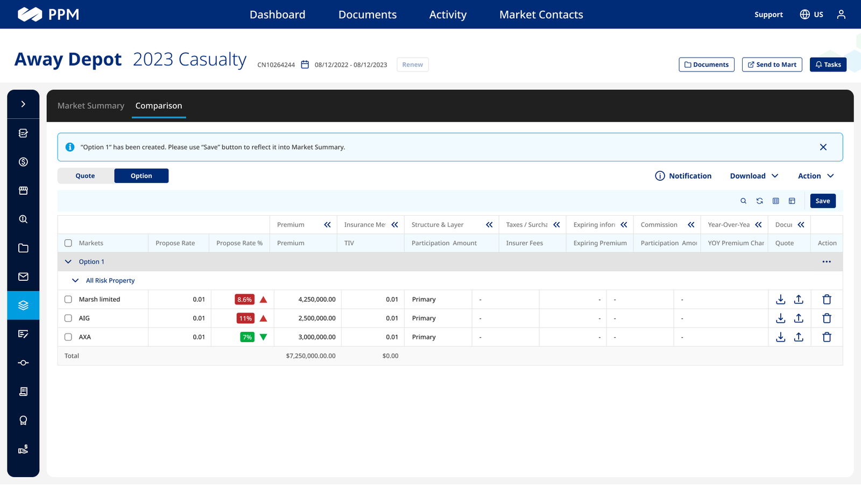
Task: Open the Download dropdown
Action: pyautogui.click(x=754, y=176)
